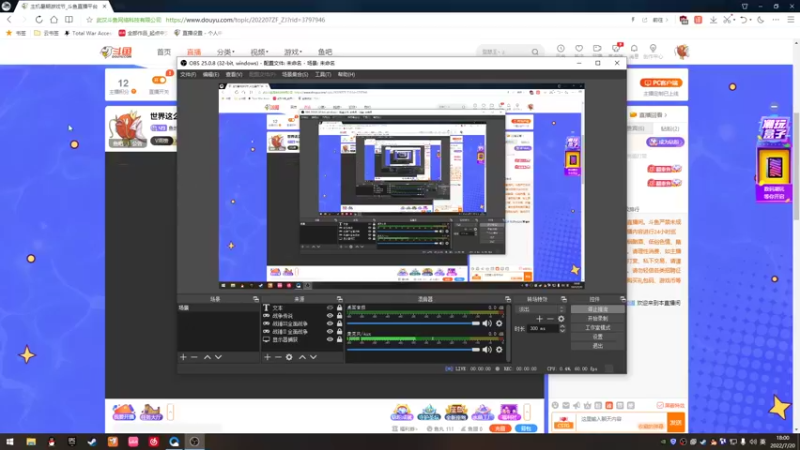The width and height of the screenshot is (800, 450).
Task: Add a scene transition with plus icon
Action: pyautogui.click(x=539, y=319)
